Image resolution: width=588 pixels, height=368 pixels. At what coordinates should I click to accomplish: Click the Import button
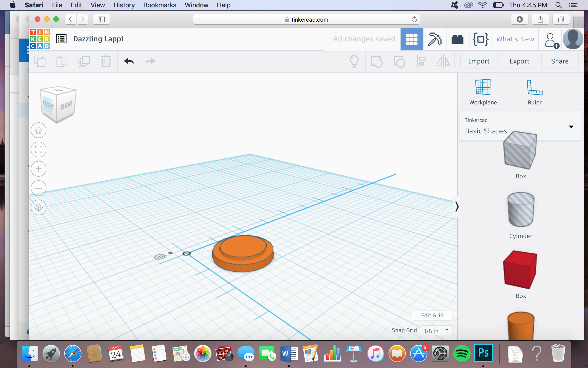click(x=479, y=61)
